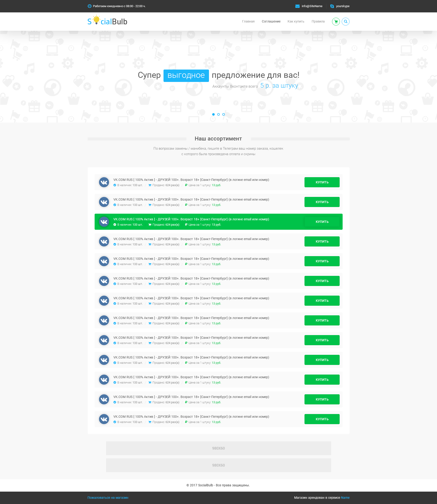The width and height of the screenshot is (437, 504).
Task: Click the VK icon of the first product
Action: click(x=104, y=182)
